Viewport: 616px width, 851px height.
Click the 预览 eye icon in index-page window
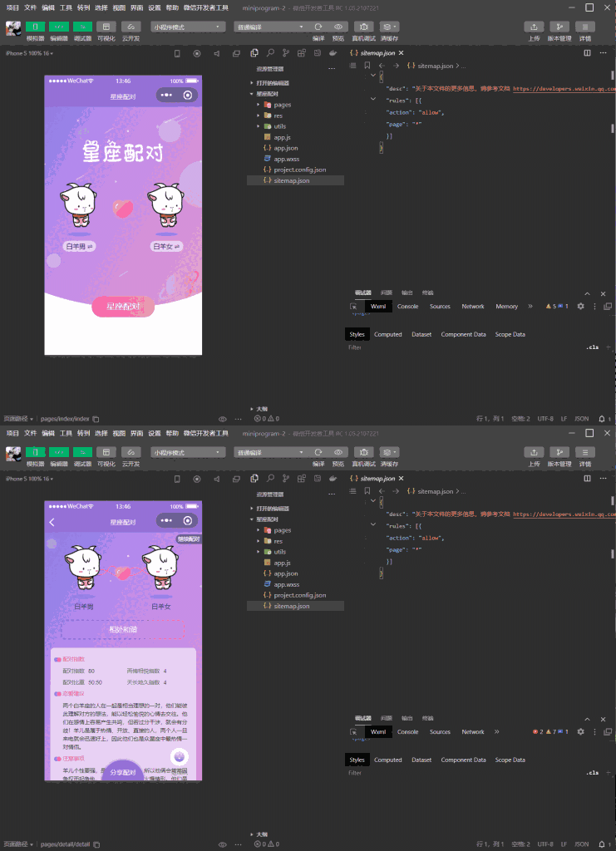point(338,27)
